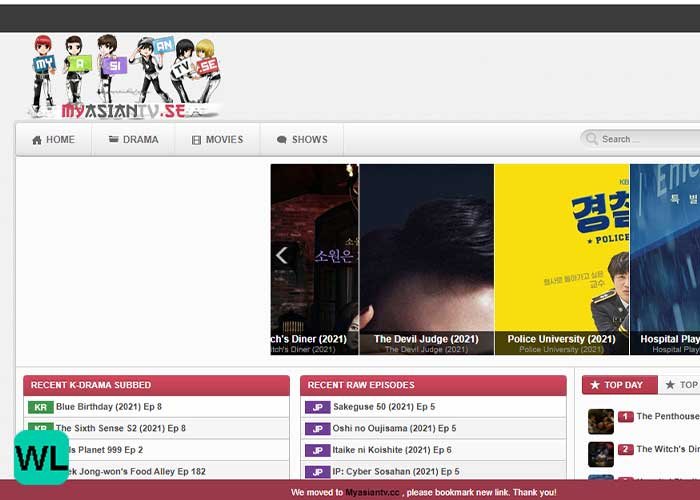Open Hospital Playlist carousel poster
This screenshot has height=500, width=700.
coord(665,259)
